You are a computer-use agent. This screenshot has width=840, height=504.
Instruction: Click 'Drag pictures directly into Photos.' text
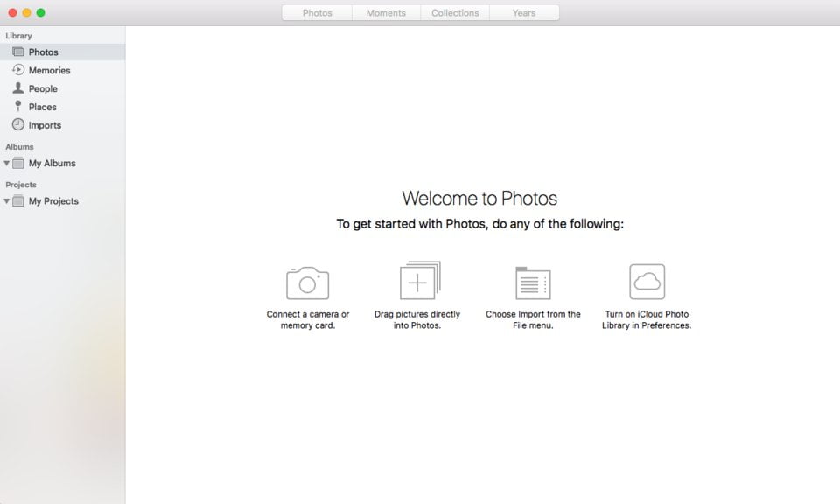pyautogui.click(x=417, y=319)
